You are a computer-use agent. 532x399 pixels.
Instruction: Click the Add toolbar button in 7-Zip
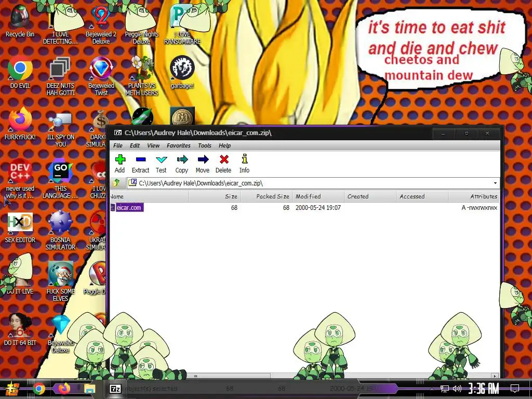click(x=120, y=164)
